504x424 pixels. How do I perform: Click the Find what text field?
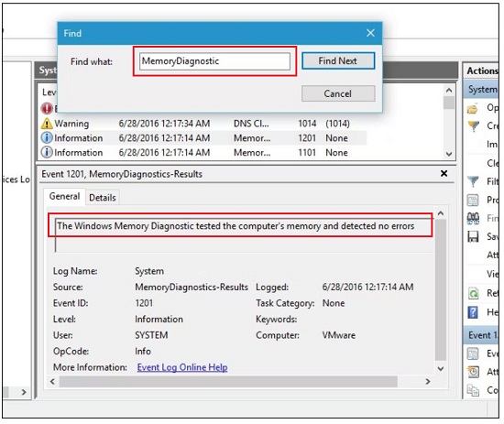coord(214,61)
